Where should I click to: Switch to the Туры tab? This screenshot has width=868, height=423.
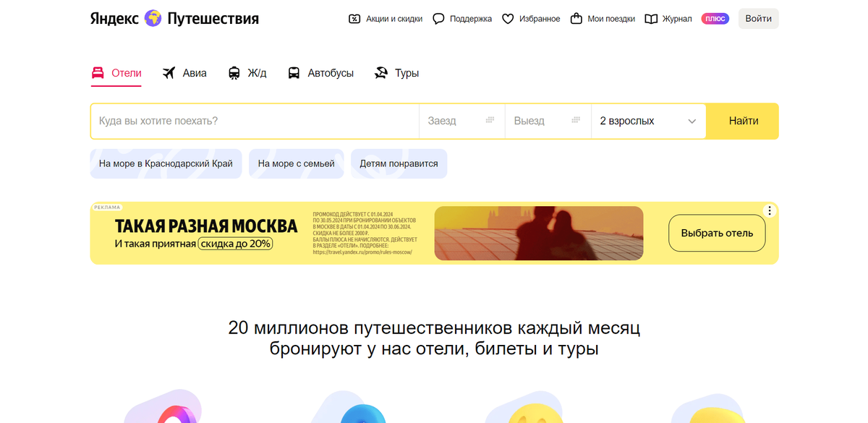pyautogui.click(x=396, y=73)
